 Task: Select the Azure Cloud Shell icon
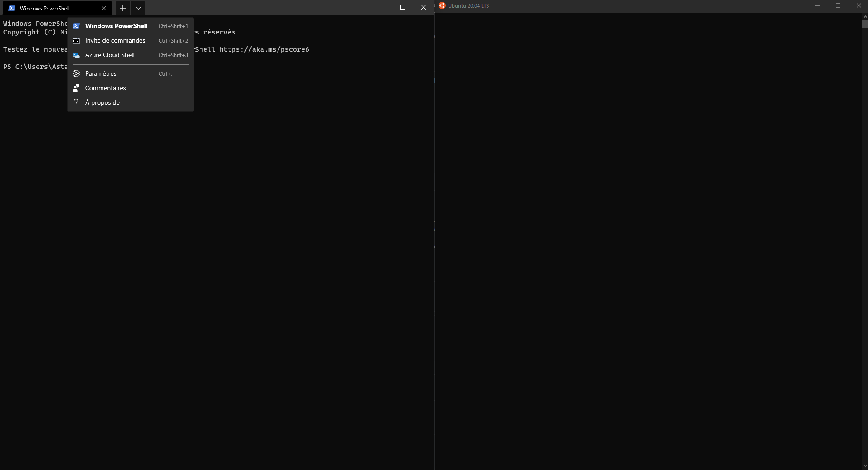tap(76, 55)
